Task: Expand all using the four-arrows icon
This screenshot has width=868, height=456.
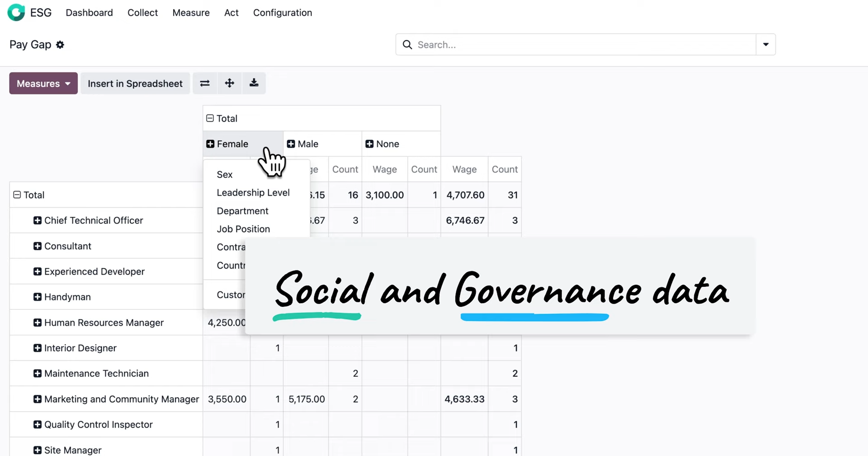Action: click(230, 83)
